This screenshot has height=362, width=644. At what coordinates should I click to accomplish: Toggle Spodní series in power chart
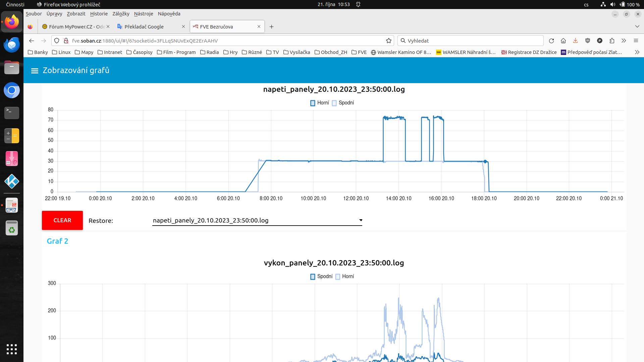321,277
